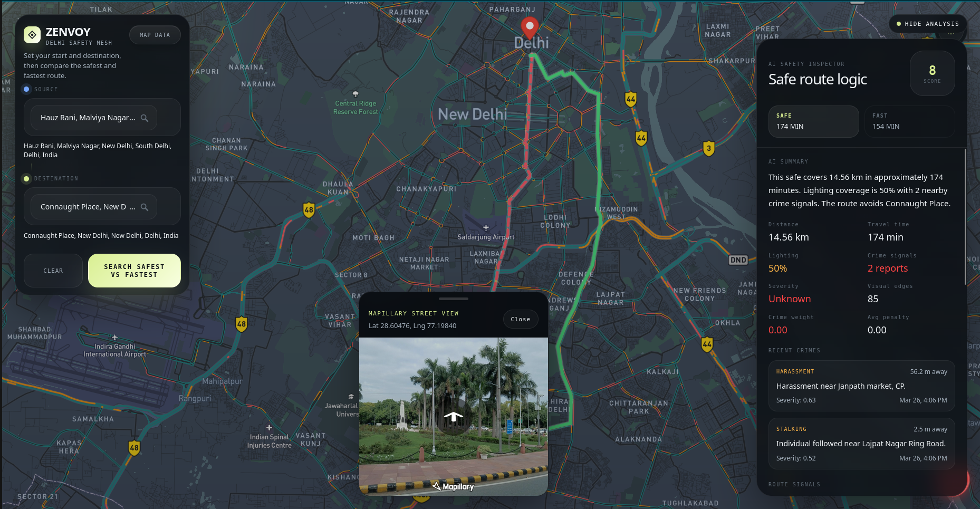Click the Mapillary logo link
Screen dimensions: 980x509
[x=453, y=486]
